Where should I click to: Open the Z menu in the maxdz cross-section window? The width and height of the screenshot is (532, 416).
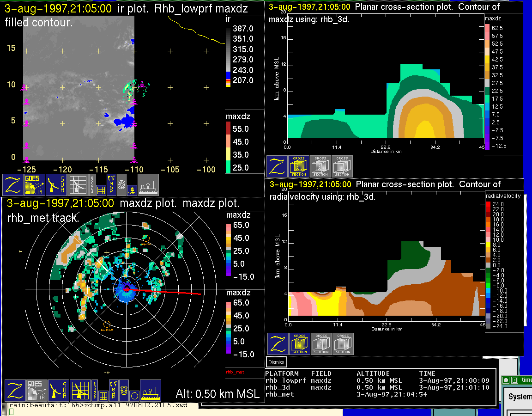tap(277, 166)
